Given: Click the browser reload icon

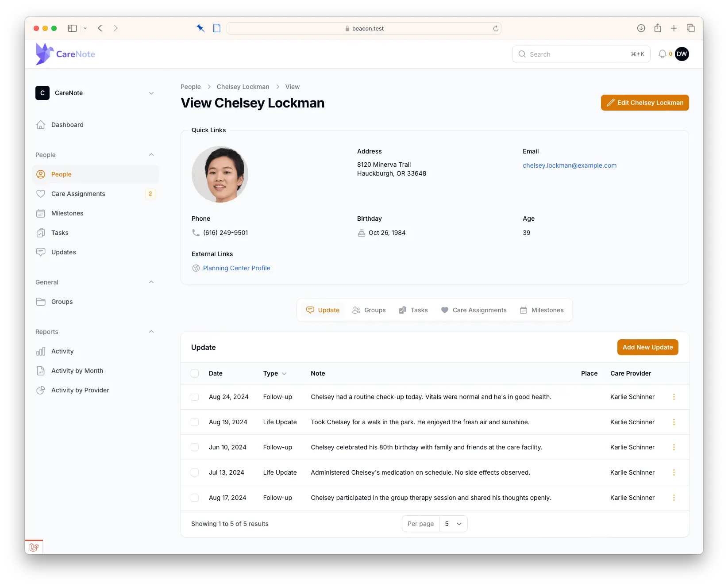Looking at the screenshot, I should pyautogui.click(x=496, y=28).
